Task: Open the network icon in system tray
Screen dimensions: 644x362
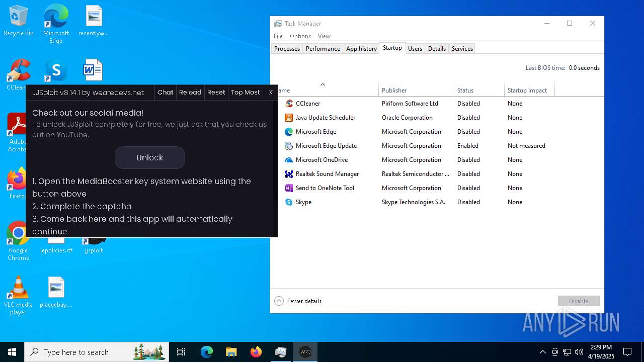Action: coord(567,352)
